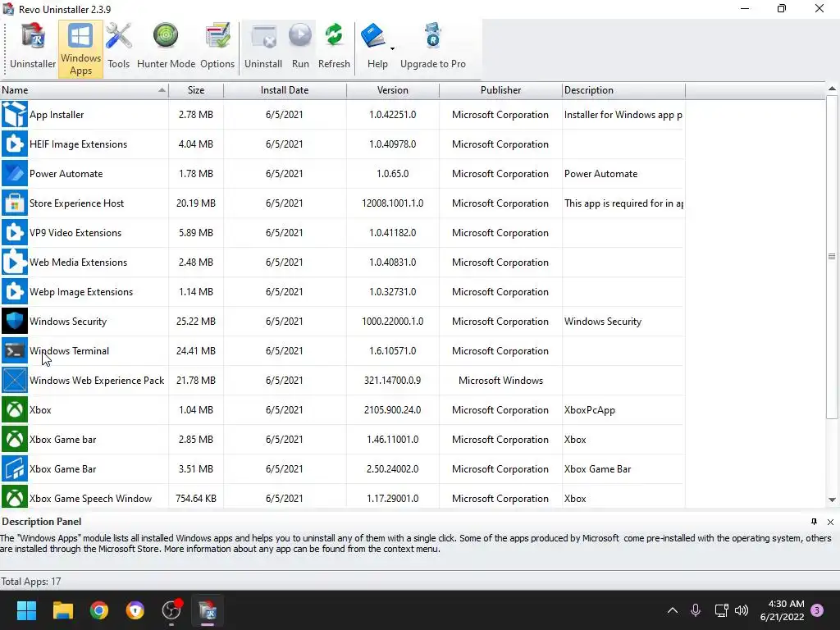
Task: Open the network tray icon
Action: tap(721, 610)
